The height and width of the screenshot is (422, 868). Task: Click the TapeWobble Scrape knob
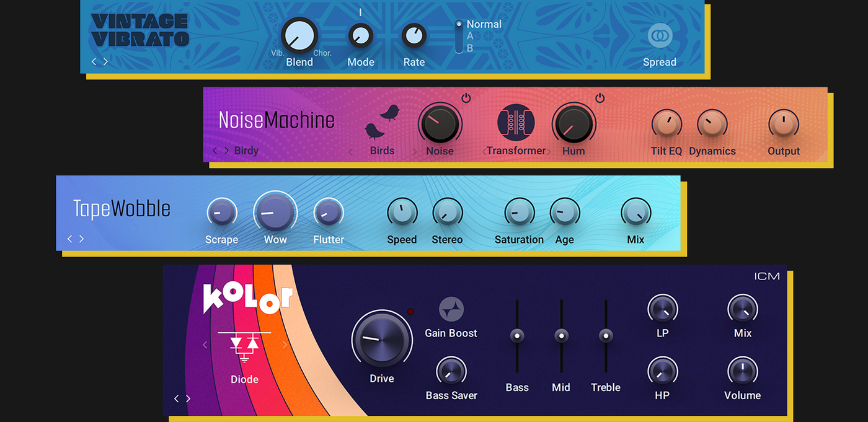pyautogui.click(x=221, y=213)
